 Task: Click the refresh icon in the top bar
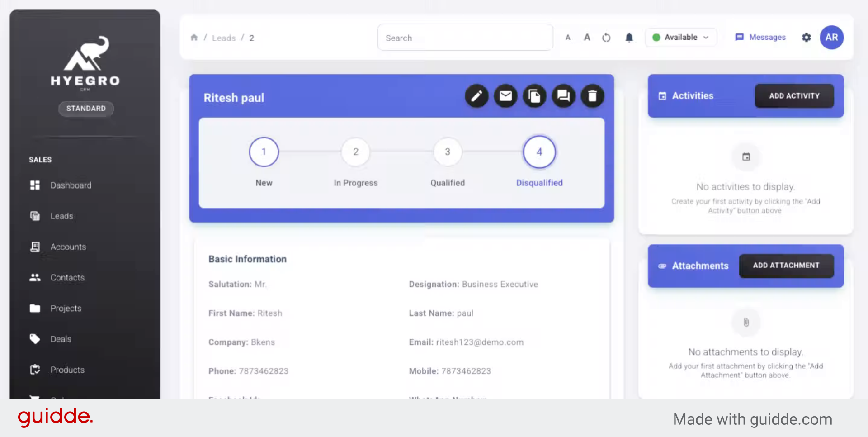[x=606, y=38]
